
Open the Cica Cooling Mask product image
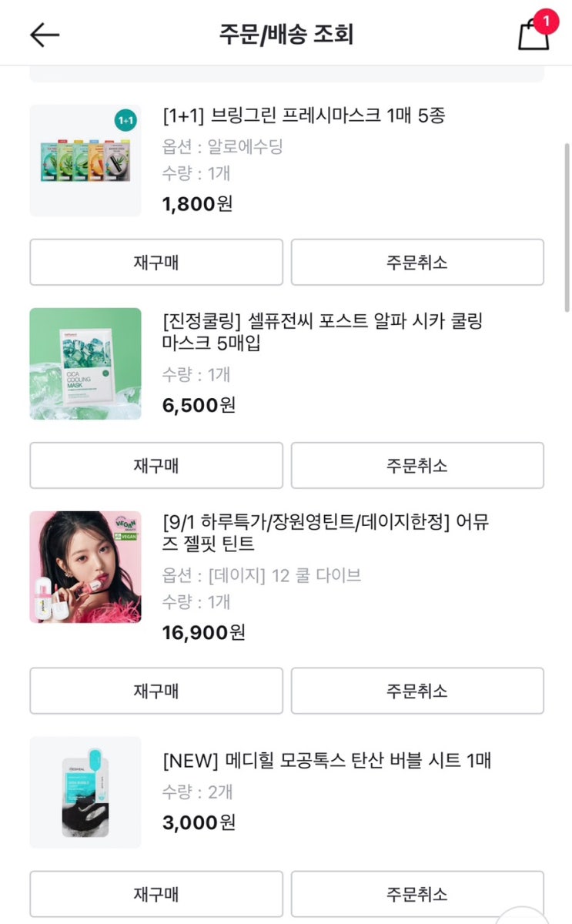[x=85, y=363]
